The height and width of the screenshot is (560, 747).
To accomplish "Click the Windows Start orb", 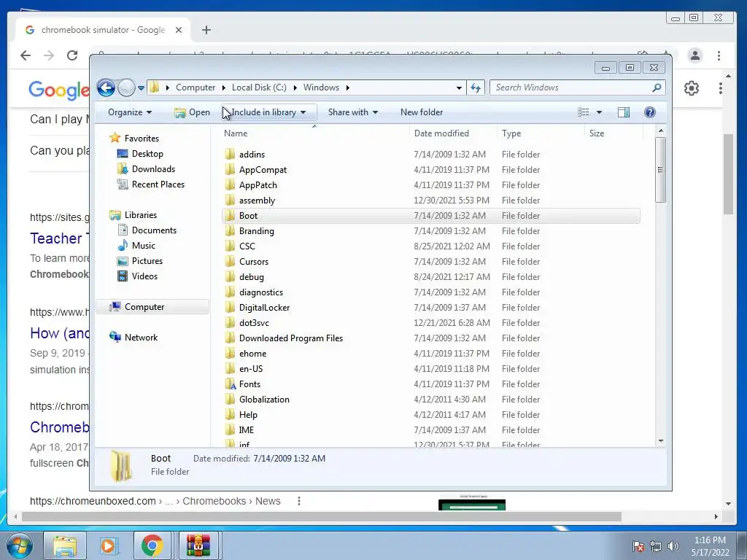I will [20, 545].
